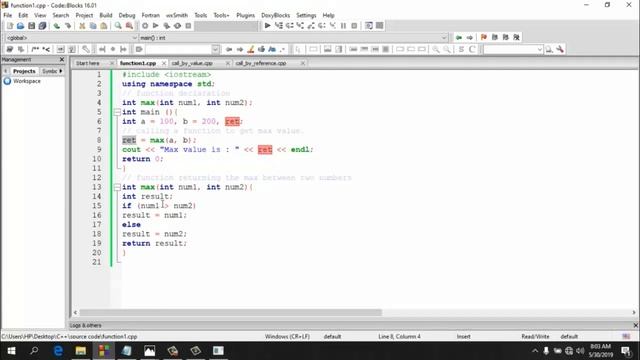
Task: Click inside the incremental search input field
Action: click(x=178, y=49)
